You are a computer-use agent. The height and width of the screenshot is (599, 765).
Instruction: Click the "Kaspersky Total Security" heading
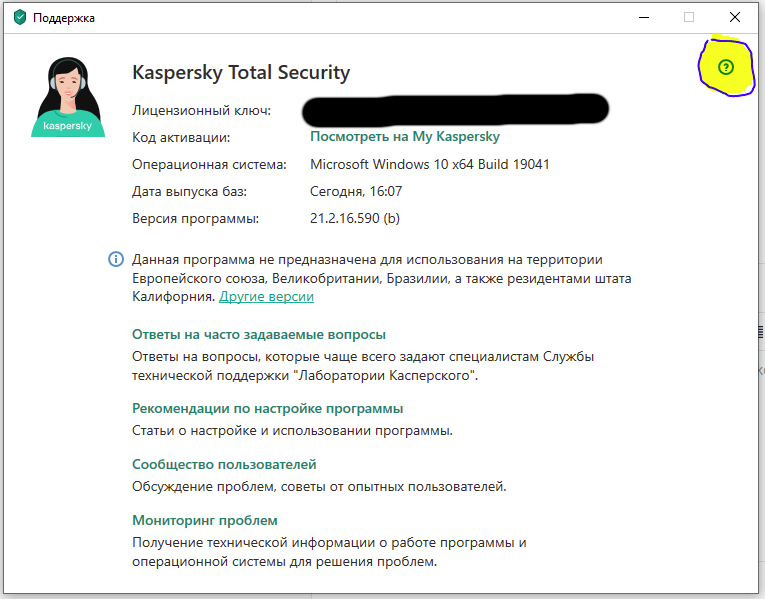241,73
